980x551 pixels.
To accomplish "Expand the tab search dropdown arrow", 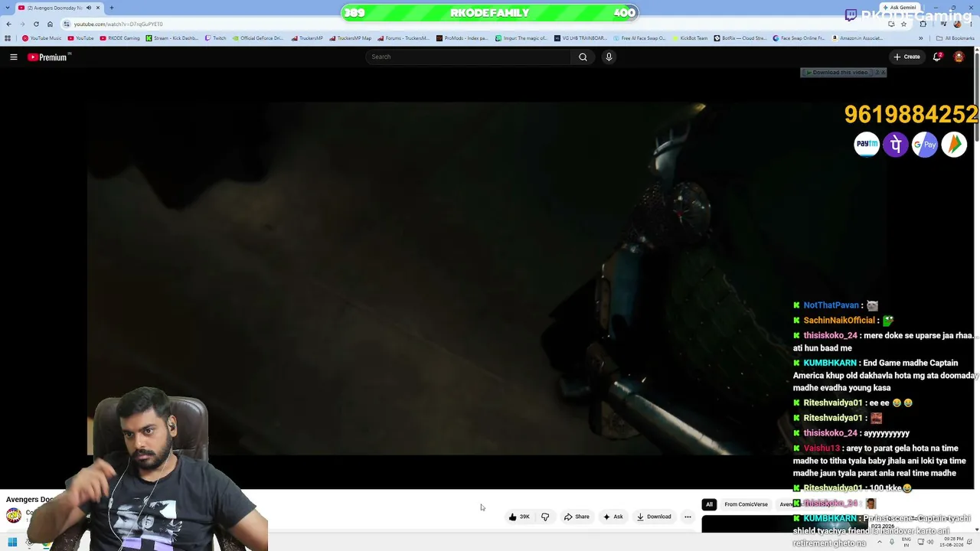I will 8,8.
